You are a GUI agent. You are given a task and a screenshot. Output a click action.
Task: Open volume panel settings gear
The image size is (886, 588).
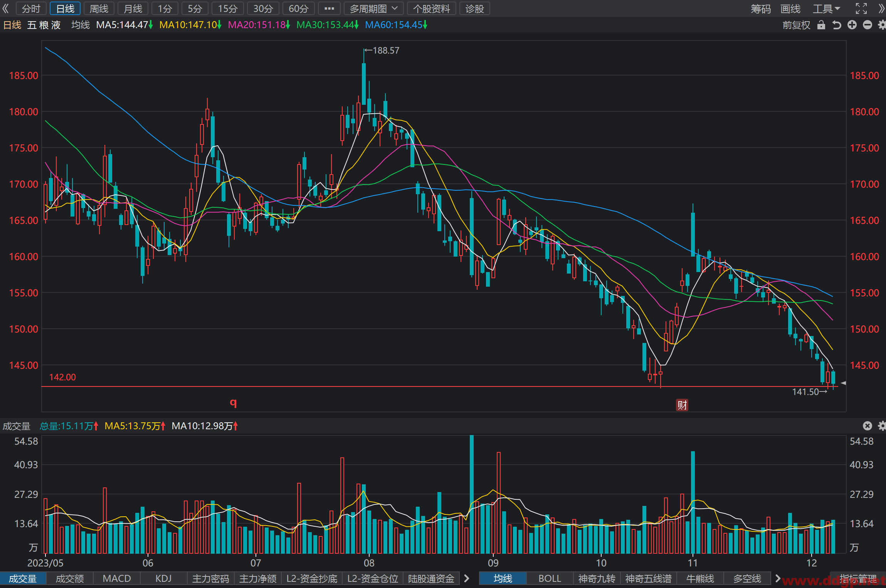[882, 426]
